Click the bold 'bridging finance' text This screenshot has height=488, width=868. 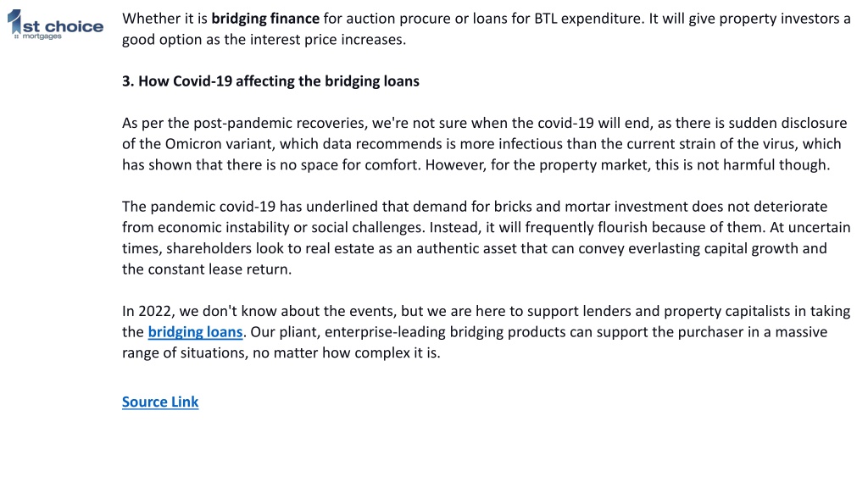265,19
